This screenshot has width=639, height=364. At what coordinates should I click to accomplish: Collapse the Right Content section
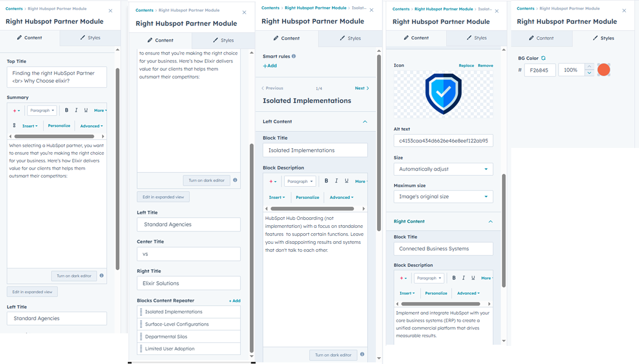tap(491, 222)
